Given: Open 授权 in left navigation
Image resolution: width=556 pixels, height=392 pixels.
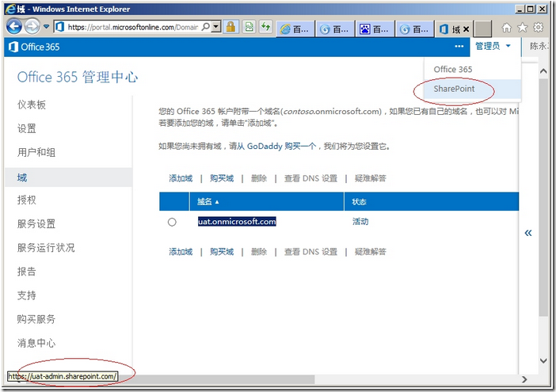Looking at the screenshot, I should (27, 200).
